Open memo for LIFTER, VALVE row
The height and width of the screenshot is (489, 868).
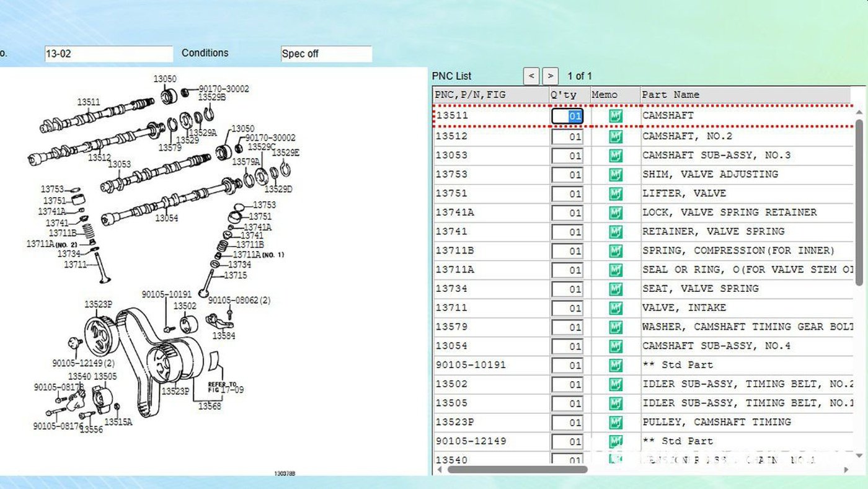[615, 194]
